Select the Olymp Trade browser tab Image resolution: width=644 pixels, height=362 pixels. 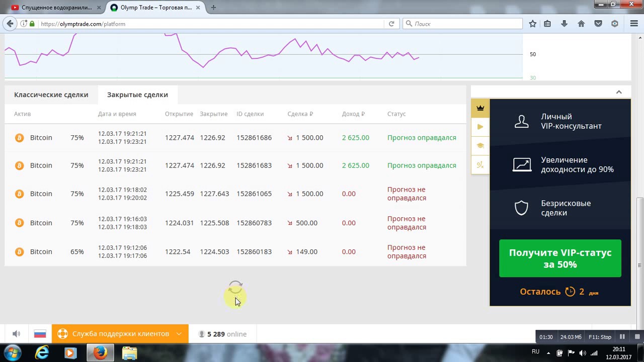pyautogui.click(x=155, y=8)
